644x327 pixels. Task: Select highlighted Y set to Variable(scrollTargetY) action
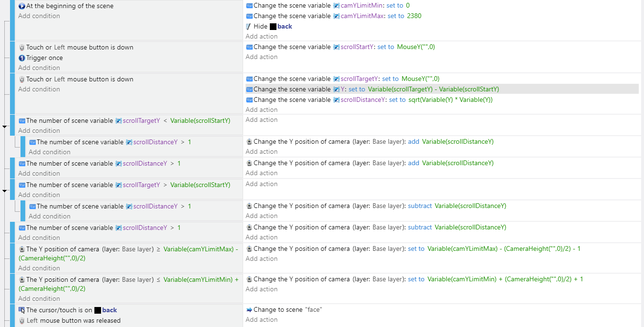point(442,89)
